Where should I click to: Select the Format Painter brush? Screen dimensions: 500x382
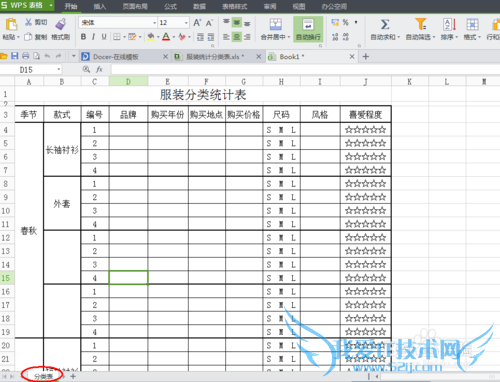click(61, 24)
